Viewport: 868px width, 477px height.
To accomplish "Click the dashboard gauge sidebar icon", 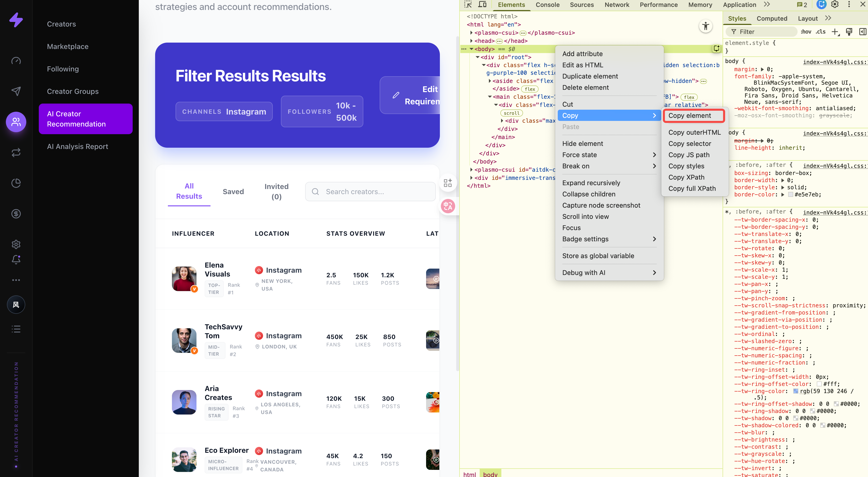I will (16, 61).
